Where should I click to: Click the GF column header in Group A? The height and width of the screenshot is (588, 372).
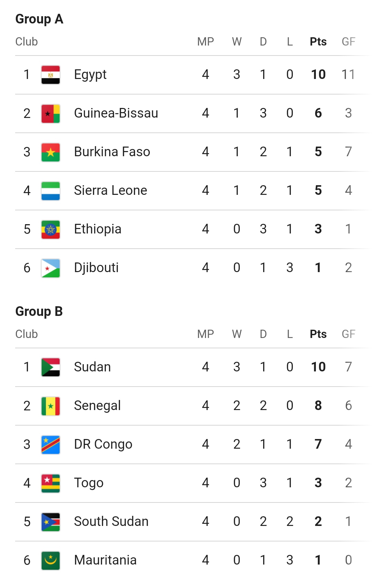pos(348,42)
